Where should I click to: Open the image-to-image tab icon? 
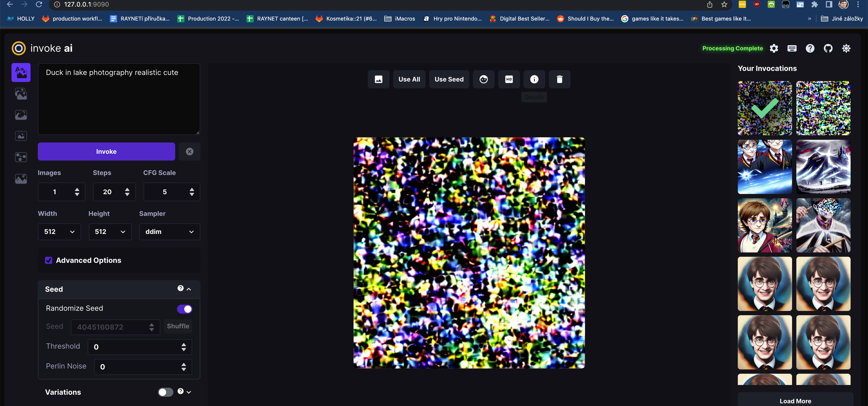click(21, 93)
